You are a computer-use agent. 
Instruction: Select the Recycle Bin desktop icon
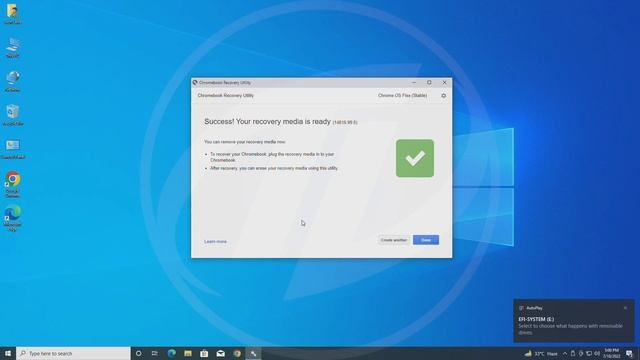click(x=12, y=115)
